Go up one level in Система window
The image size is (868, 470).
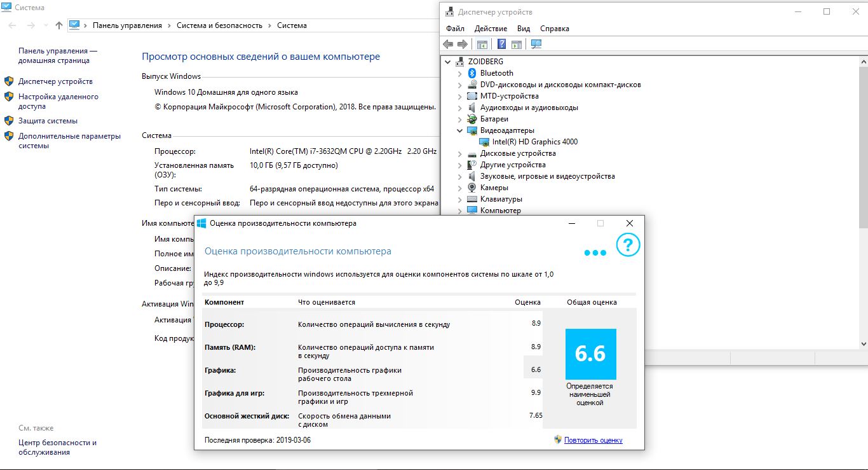[x=59, y=25]
